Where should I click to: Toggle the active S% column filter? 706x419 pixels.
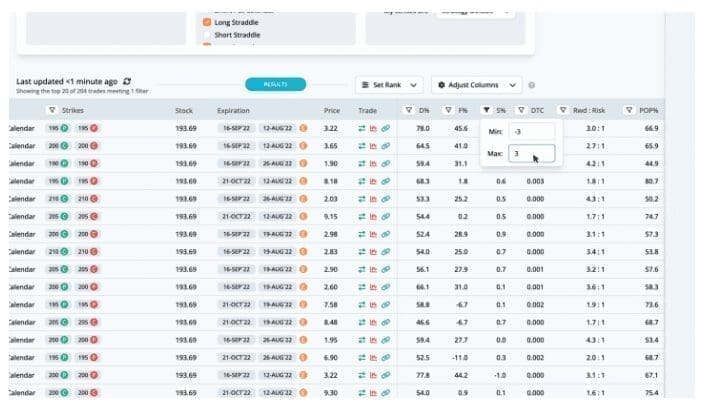click(x=486, y=110)
